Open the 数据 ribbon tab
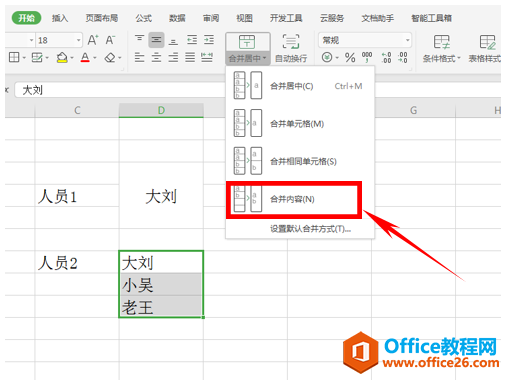Viewport: 506px width, 380px height. [177, 18]
